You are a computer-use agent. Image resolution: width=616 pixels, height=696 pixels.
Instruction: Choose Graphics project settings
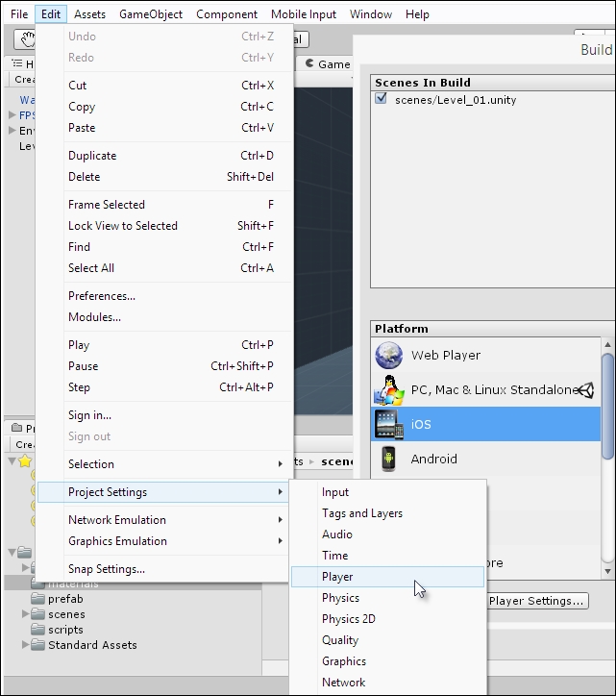coord(387,661)
